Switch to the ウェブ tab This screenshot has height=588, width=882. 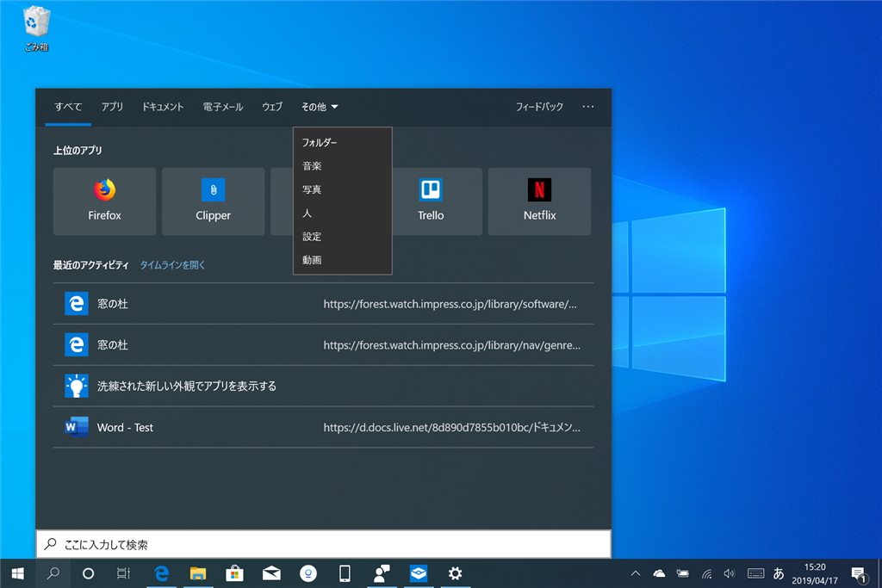coord(272,107)
